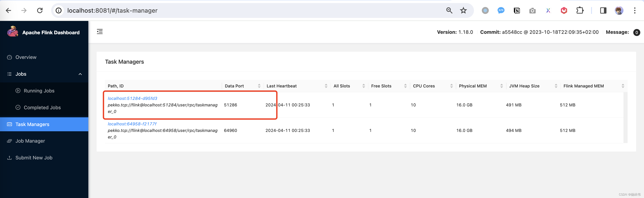Image resolution: width=644 pixels, height=198 pixels.
Task: Select Task Managers in sidebar
Action: 44,124
